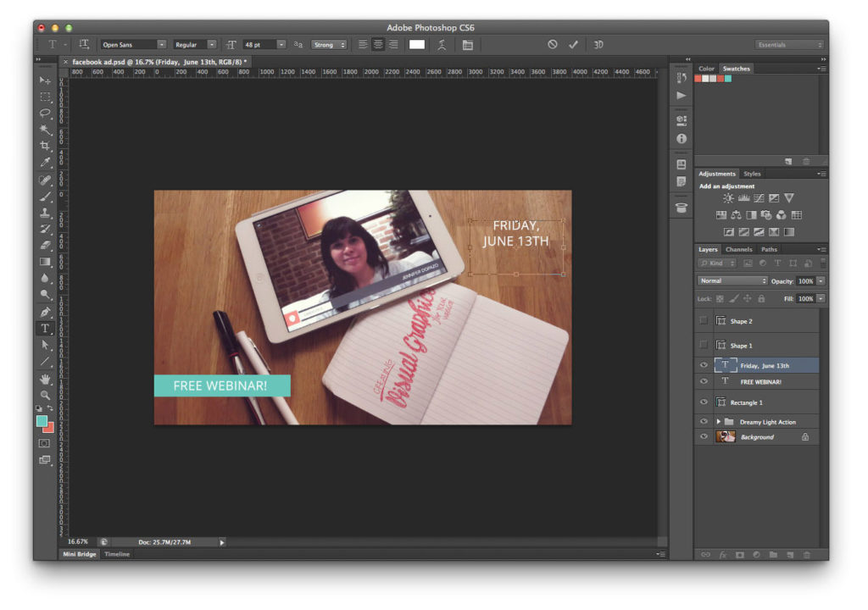Show the Shape 2 layer
The image size is (868, 610).
(704, 321)
